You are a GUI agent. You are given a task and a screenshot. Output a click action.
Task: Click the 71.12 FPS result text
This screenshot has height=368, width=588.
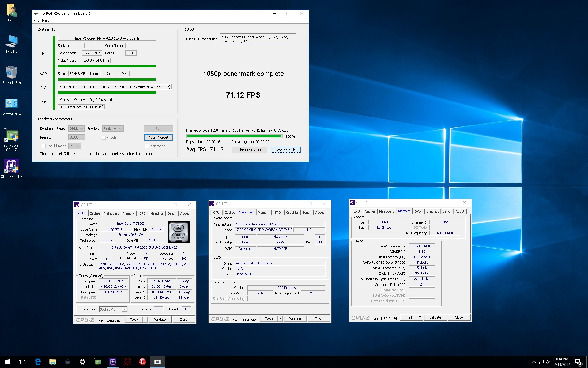coord(243,95)
